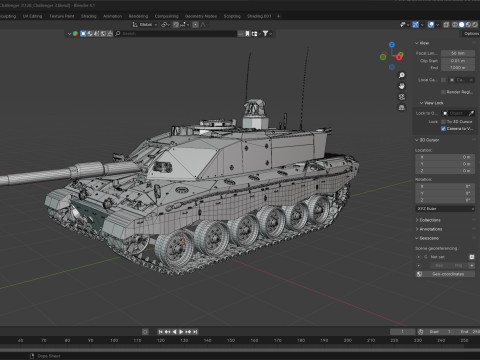Open the funnel filter dropdown
480x360 pixels.
pyautogui.click(x=267, y=34)
